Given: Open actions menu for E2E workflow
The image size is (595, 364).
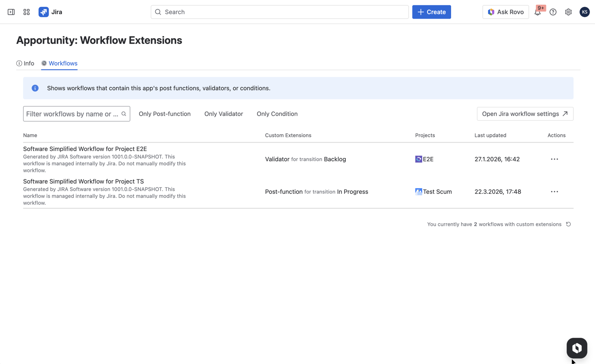Looking at the screenshot, I should [554, 159].
